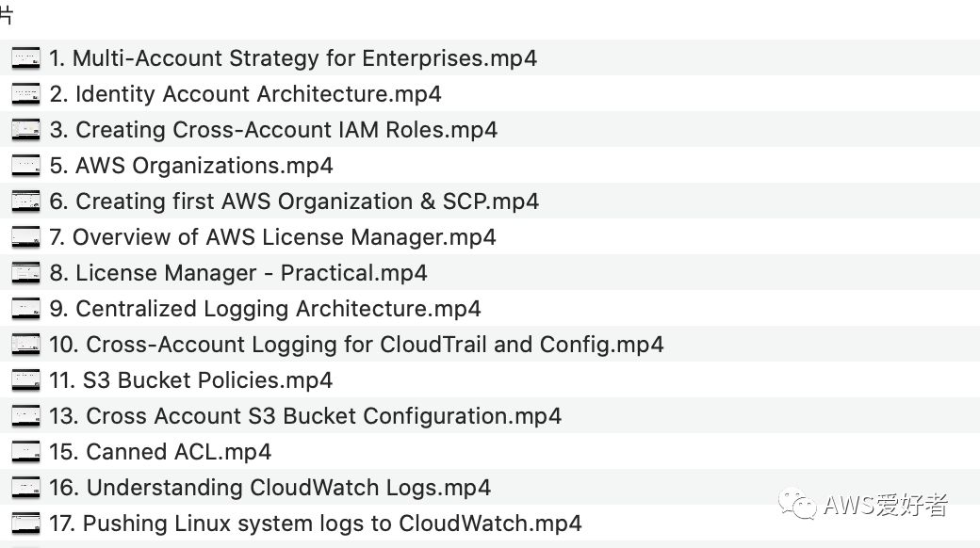Click the thumbnail icon for Identity Account Architecture.mp4
980x548 pixels.
point(25,94)
